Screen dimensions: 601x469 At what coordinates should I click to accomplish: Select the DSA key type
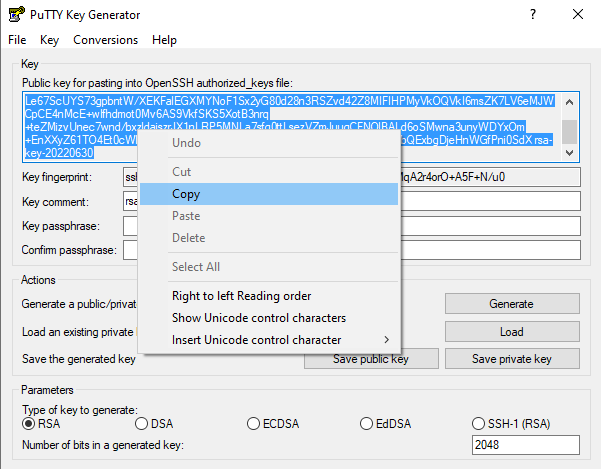(x=154, y=424)
